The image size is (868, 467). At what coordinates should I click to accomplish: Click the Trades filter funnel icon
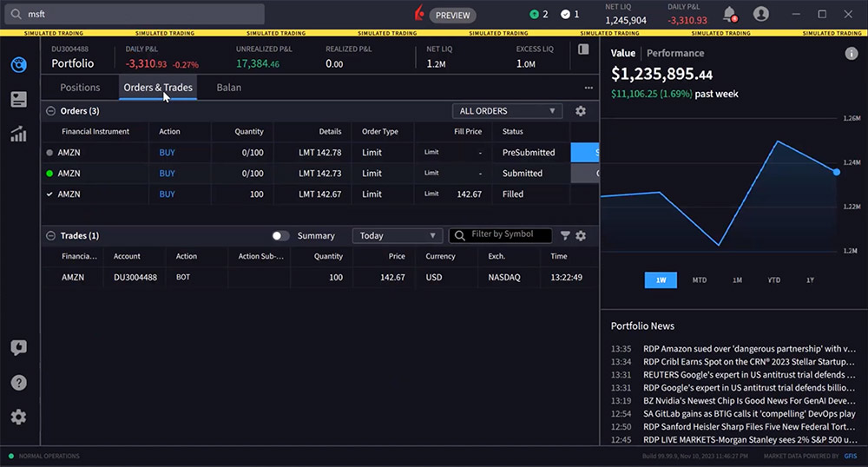[x=565, y=236]
